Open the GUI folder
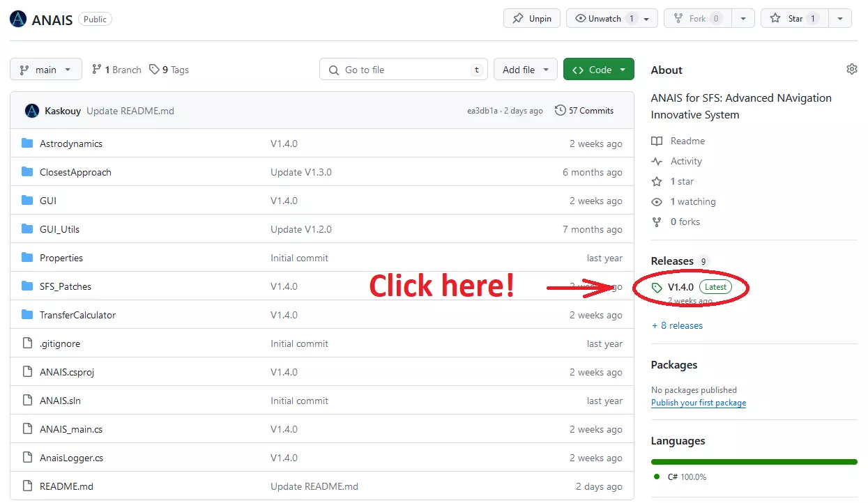Screen dimensions: 868x503 (48, 201)
